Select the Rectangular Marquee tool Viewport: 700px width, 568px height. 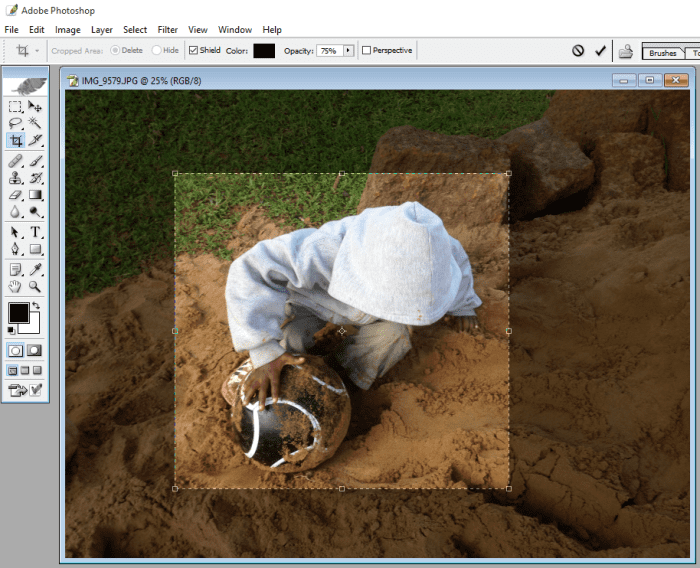point(15,106)
